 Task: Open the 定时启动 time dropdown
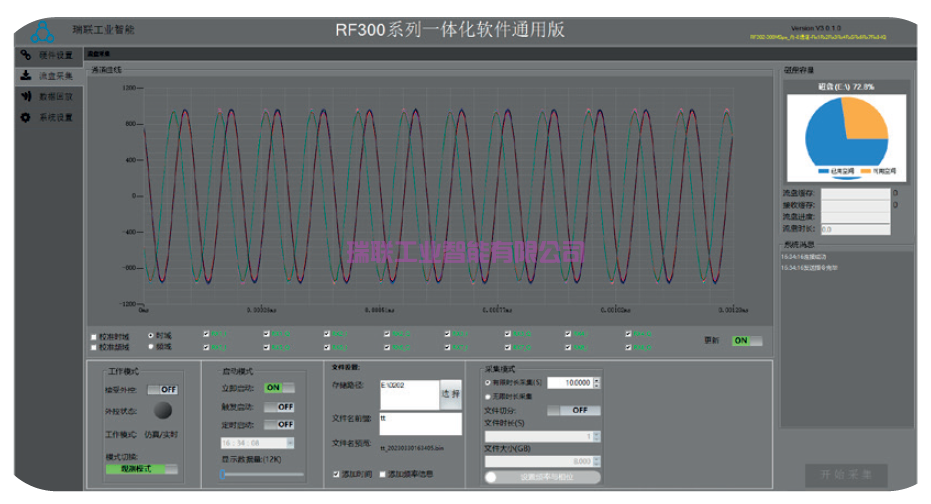click(290, 442)
